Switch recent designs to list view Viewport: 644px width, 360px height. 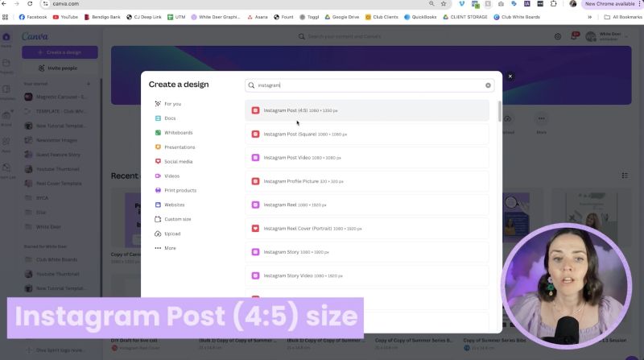pyautogui.click(x=625, y=176)
